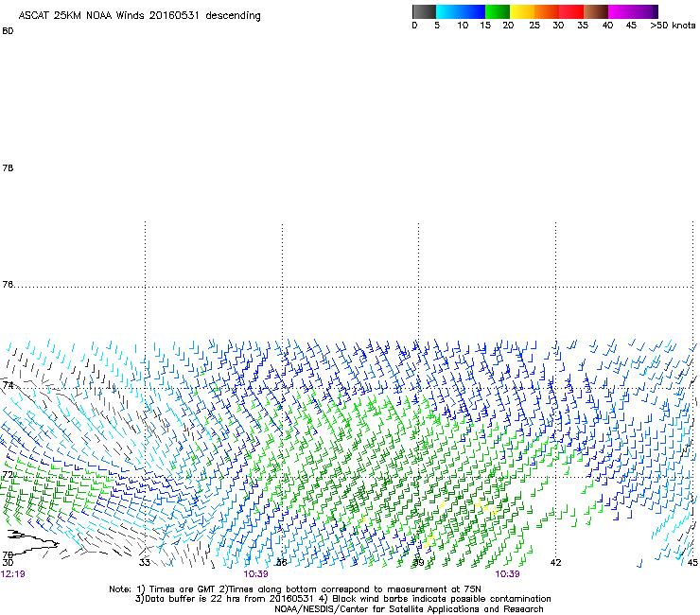Click the 76 latitude axis label
This screenshot has width=700, height=615.
point(8,284)
